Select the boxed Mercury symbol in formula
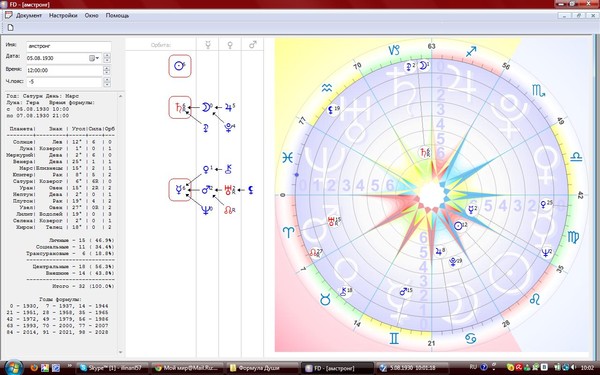This screenshot has height=375, width=600. 180,189
